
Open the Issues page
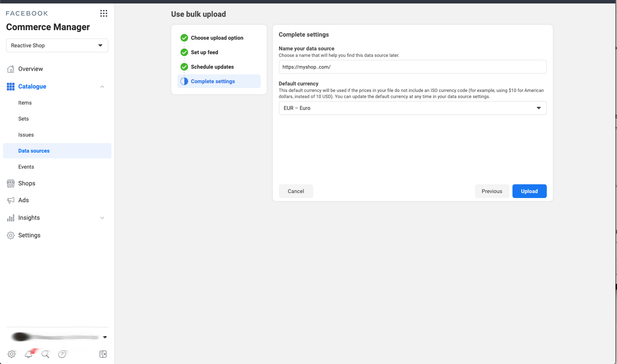[x=26, y=135]
